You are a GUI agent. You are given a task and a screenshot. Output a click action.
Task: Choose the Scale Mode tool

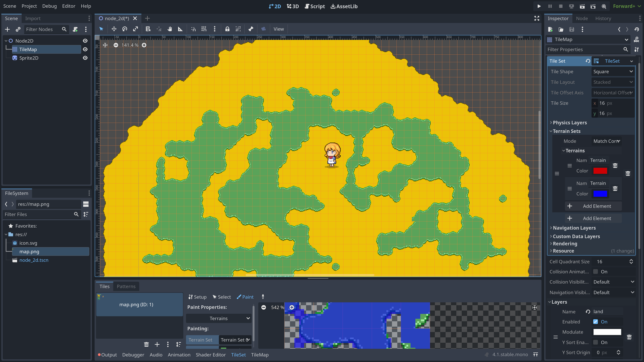point(136,29)
